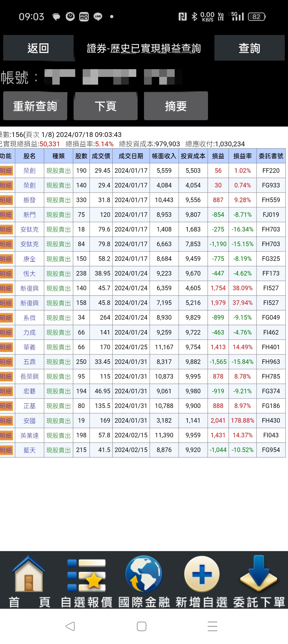Open 明細 for 榮創 order FF220
Viewport: 288px width, 644px height.
point(6,171)
